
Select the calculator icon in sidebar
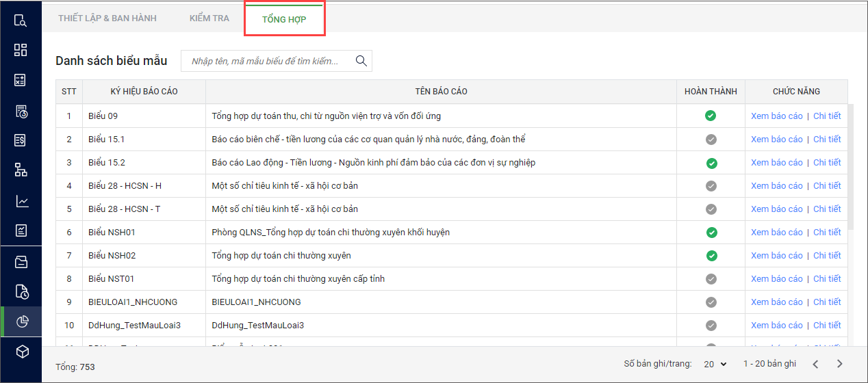[21, 81]
